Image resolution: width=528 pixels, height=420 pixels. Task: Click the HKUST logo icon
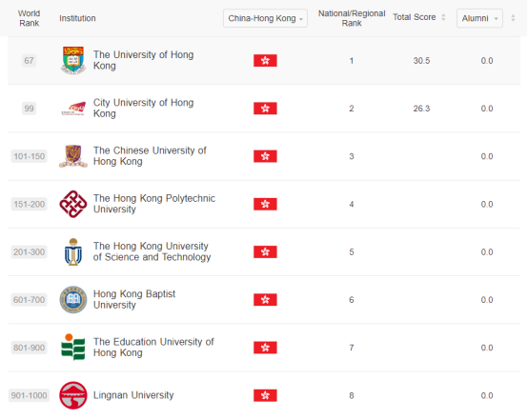click(73, 252)
